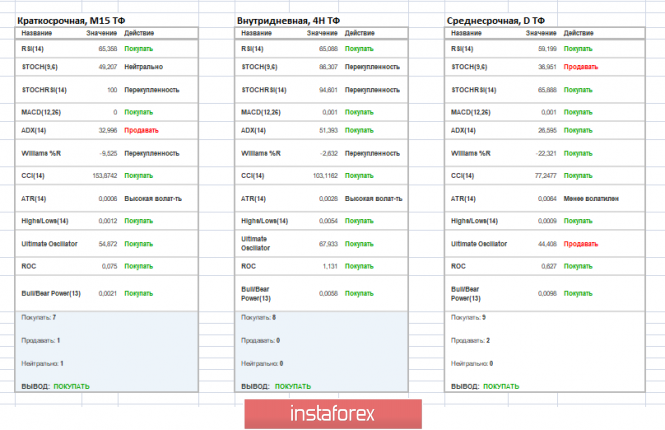The width and height of the screenshot is (665, 430).
Task: Click RSI(14) value 65,088 in 4H table
Action: click(328, 49)
